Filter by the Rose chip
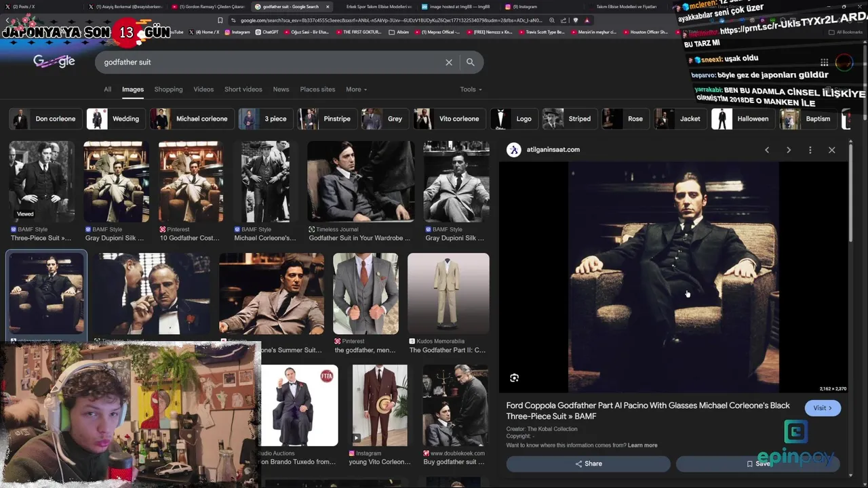Screen dimensions: 868x488 pyautogui.click(x=625, y=119)
